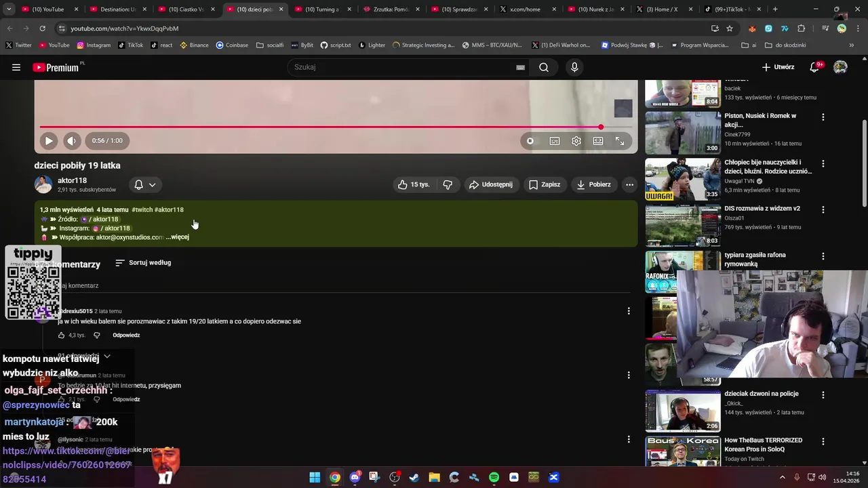Enter fullscreen mode
Image resolution: width=868 pixels, height=488 pixels.
(620, 141)
